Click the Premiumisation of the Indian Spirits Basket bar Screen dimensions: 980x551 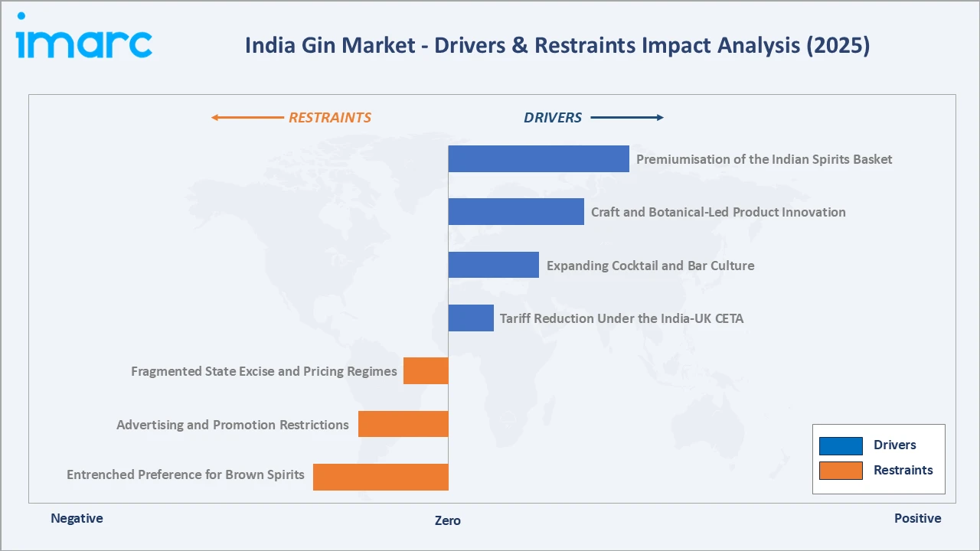(539, 159)
